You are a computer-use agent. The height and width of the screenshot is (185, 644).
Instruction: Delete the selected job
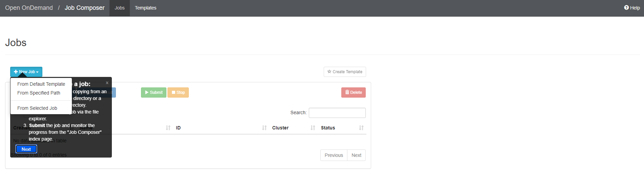coord(354,92)
